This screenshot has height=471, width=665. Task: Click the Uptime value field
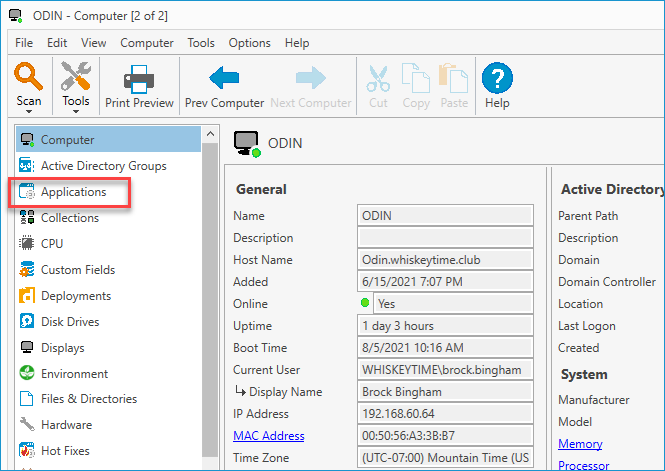pos(445,326)
